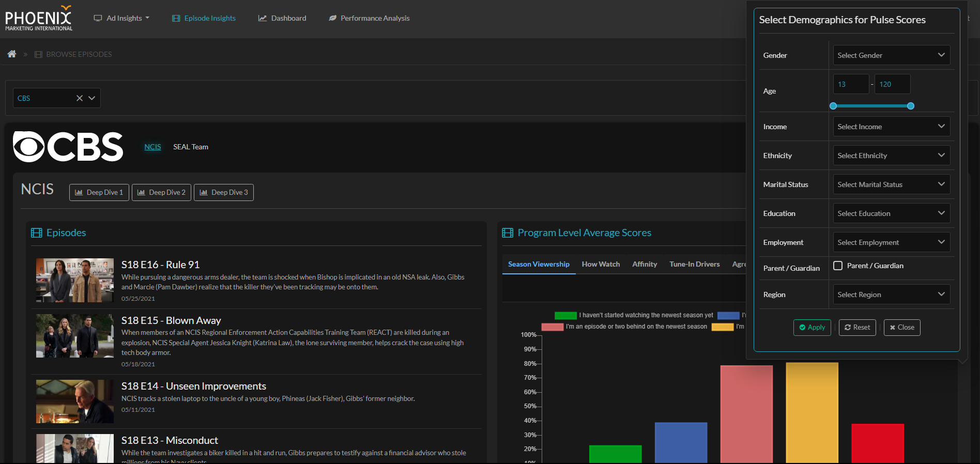Open episode title S18 E14 - Unseen Improvements
Screen dimensions: 980x464
[194, 386]
